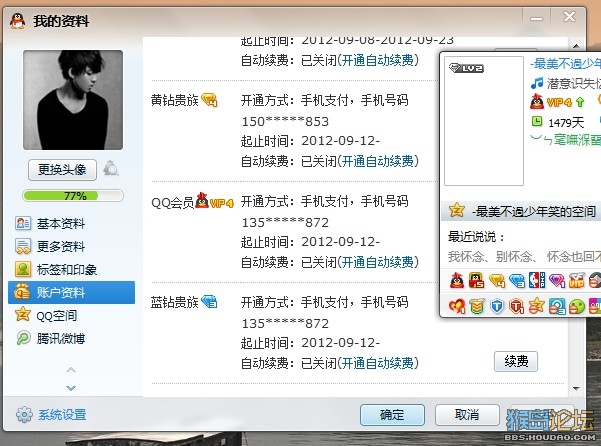The image size is (601, 446).
Task: Click the small avatar icon beside 更换头像
Action: point(111,169)
